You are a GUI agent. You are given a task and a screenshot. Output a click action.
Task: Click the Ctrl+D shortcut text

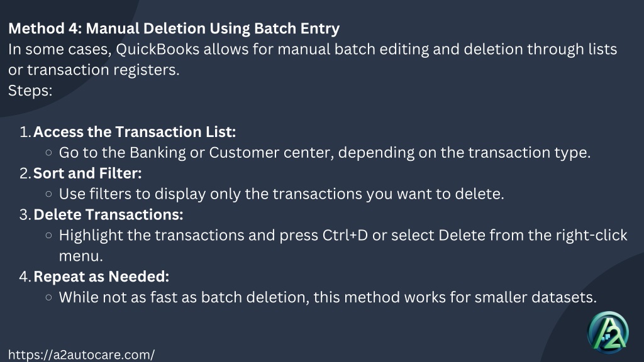click(345, 235)
